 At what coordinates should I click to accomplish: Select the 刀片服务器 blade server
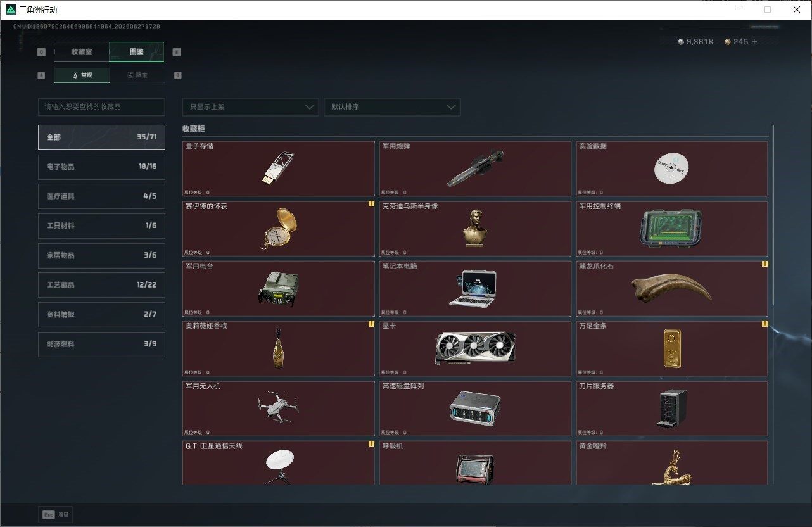(672, 409)
